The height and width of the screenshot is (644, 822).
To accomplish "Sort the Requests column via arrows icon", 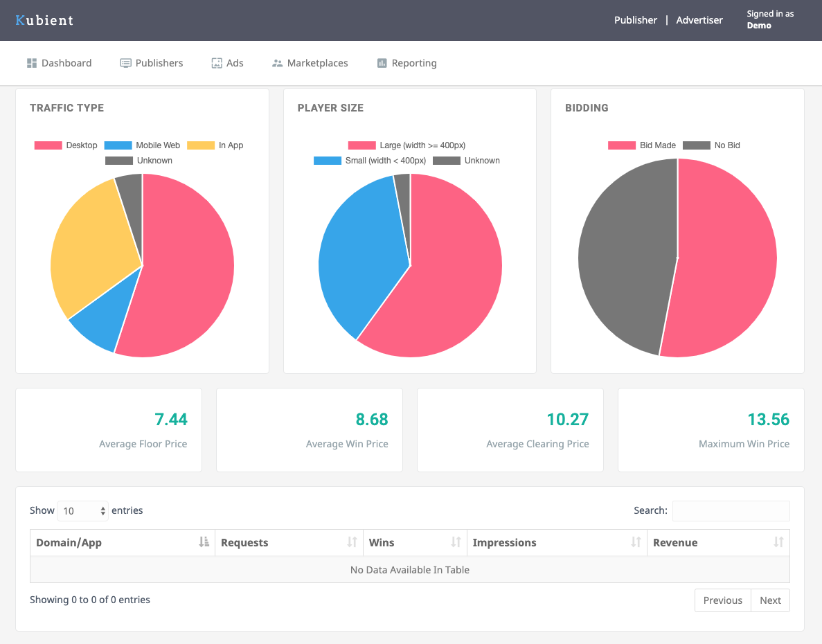I will [x=352, y=542].
